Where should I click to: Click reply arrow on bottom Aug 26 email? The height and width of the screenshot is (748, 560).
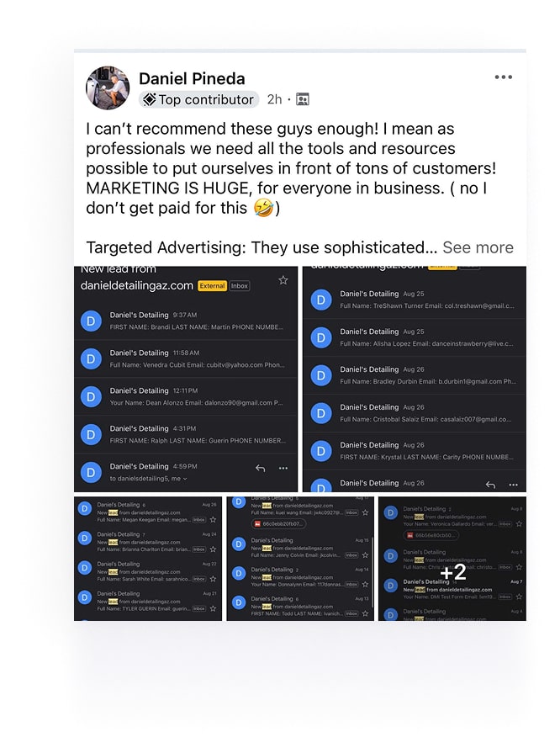(x=490, y=485)
